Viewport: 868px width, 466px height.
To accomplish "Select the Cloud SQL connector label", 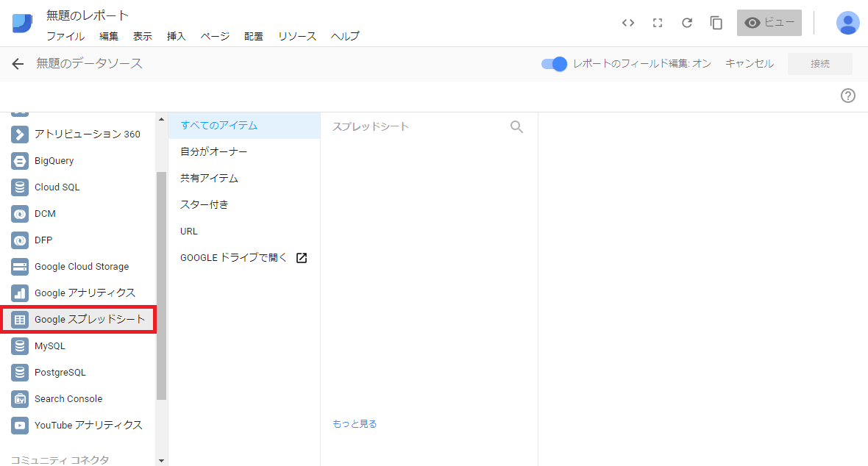I will tap(57, 187).
